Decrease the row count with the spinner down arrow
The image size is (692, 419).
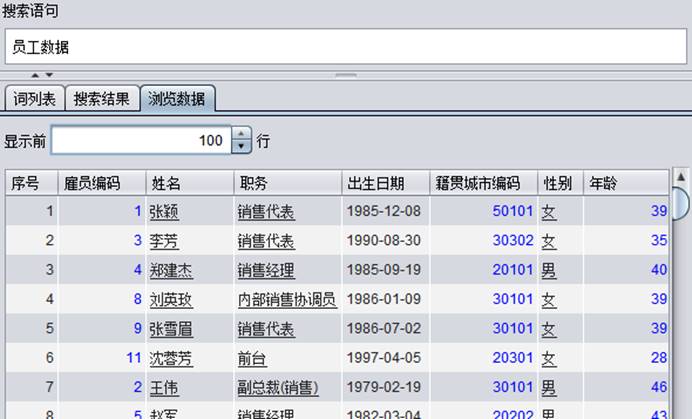coord(240,147)
